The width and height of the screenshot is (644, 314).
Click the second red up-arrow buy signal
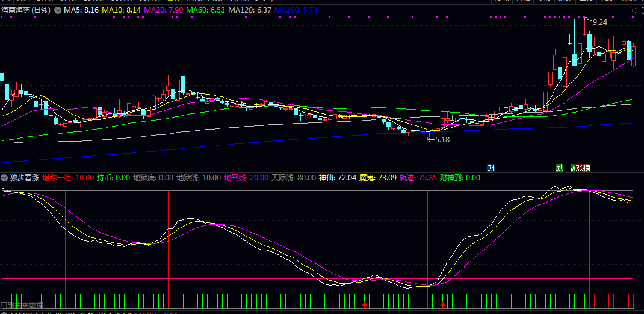443,306
